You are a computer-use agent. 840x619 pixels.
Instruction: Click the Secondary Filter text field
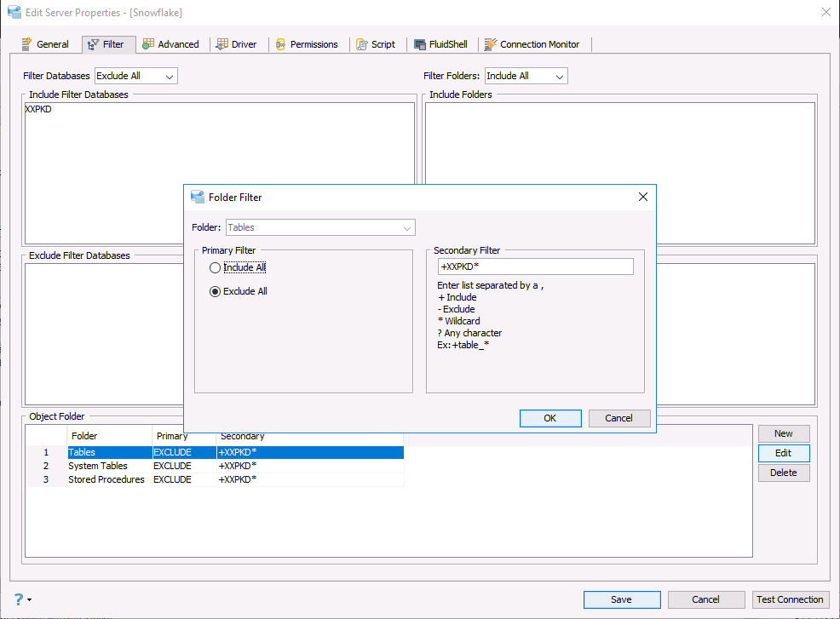point(535,267)
